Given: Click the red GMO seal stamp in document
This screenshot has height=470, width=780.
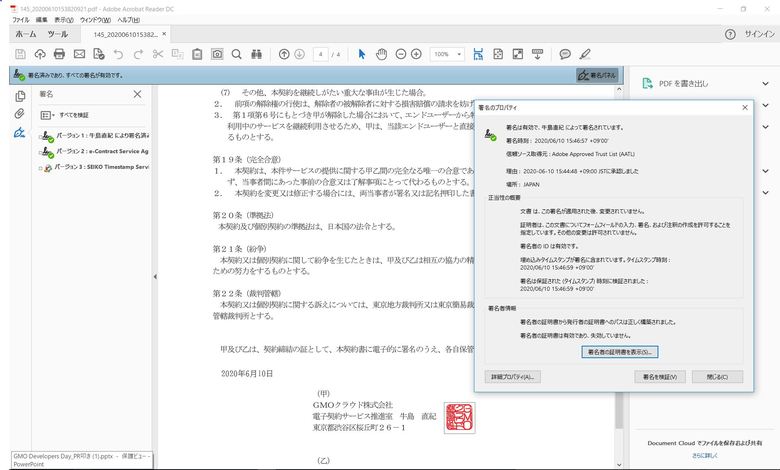Looking at the screenshot, I should tap(460, 417).
